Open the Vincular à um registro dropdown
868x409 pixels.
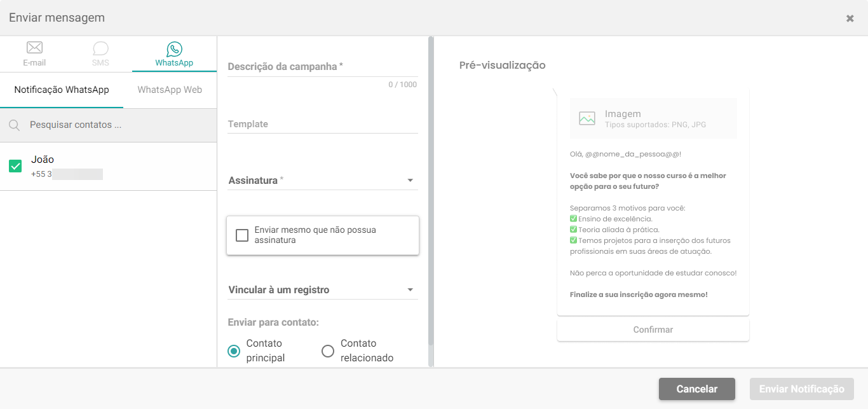(323, 290)
